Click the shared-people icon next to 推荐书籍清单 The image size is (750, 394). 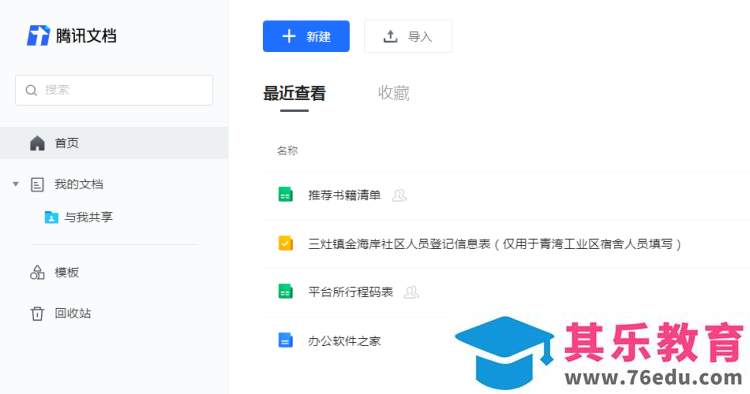[399, 195]
